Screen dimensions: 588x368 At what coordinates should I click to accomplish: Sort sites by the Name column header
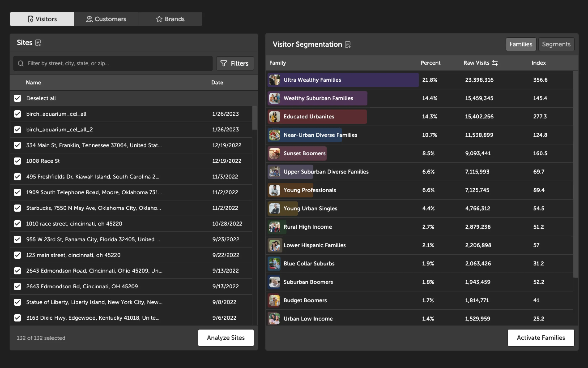pos(33,82)
